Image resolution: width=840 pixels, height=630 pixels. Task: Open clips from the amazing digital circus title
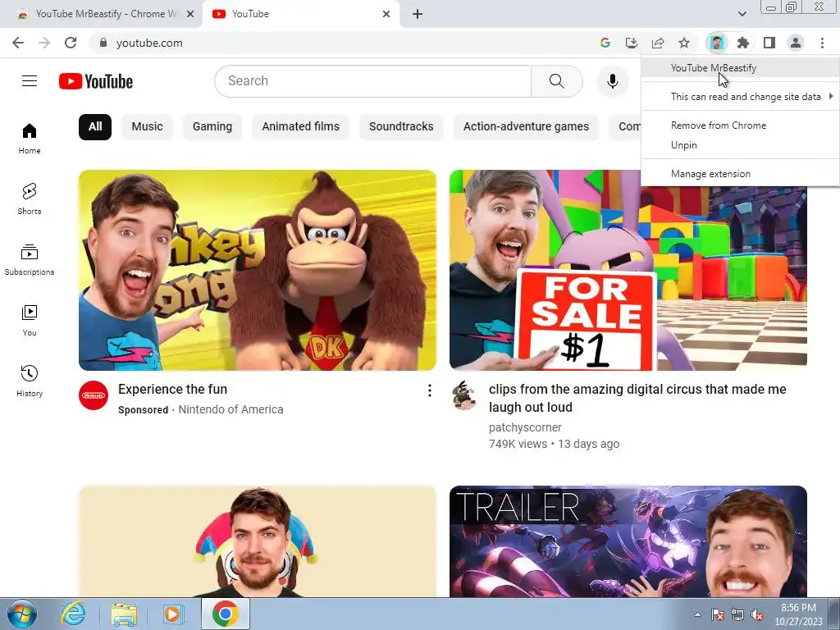(637, 398)
